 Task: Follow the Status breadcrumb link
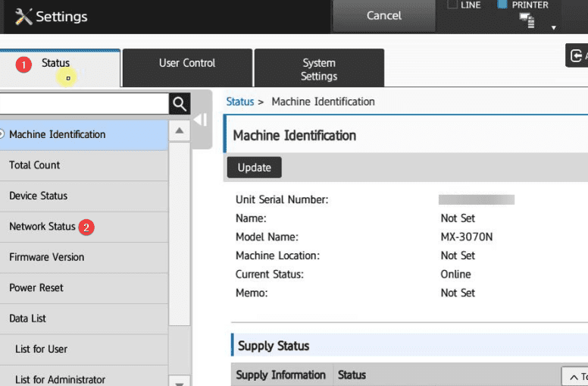(239, 102)
